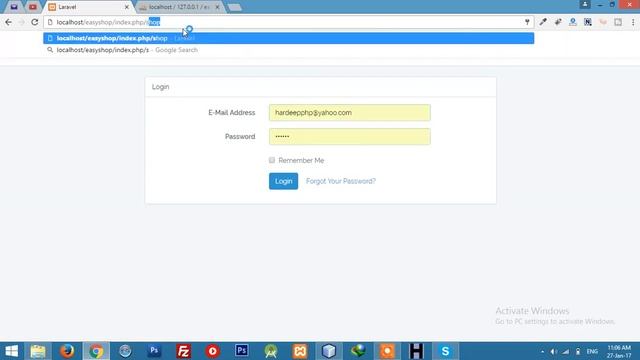
Task: Open the red play-button recorder taskbar icon
Action: [x=213, y=351]
